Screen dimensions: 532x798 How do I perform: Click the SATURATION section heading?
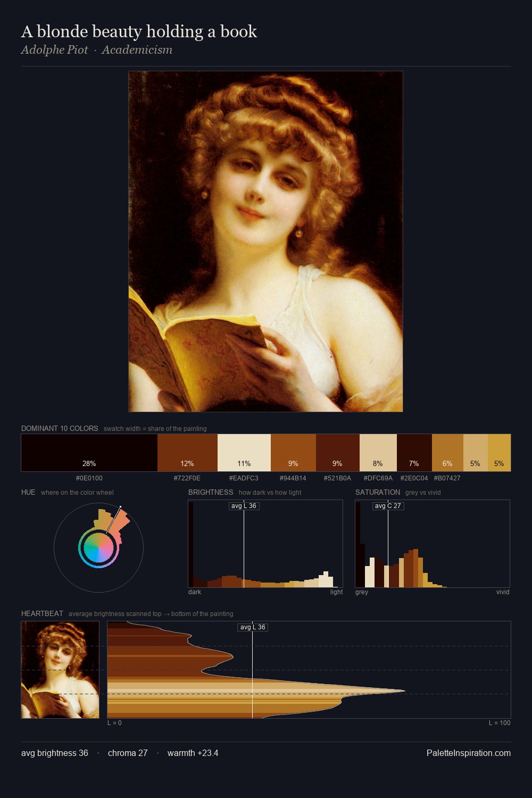click(x=378, y=493)
